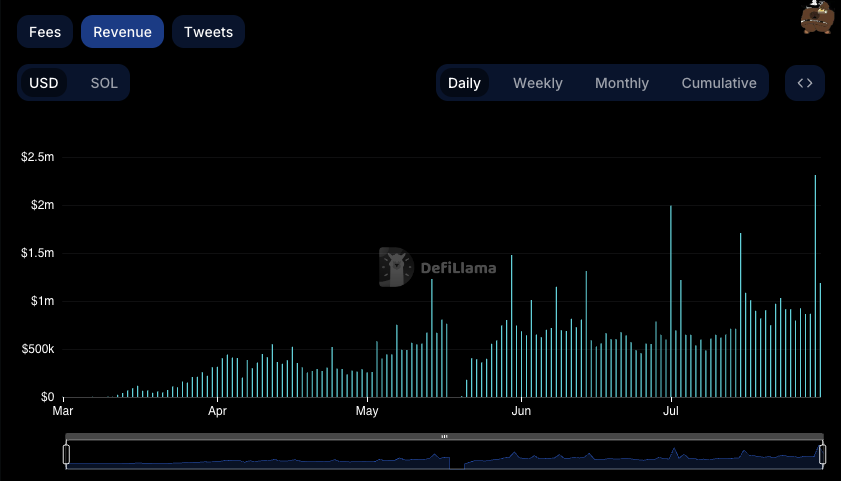Switch denomination to SOL
Image resolution: width=841 pixels, height=481 pixels.
tap(104, 83)
